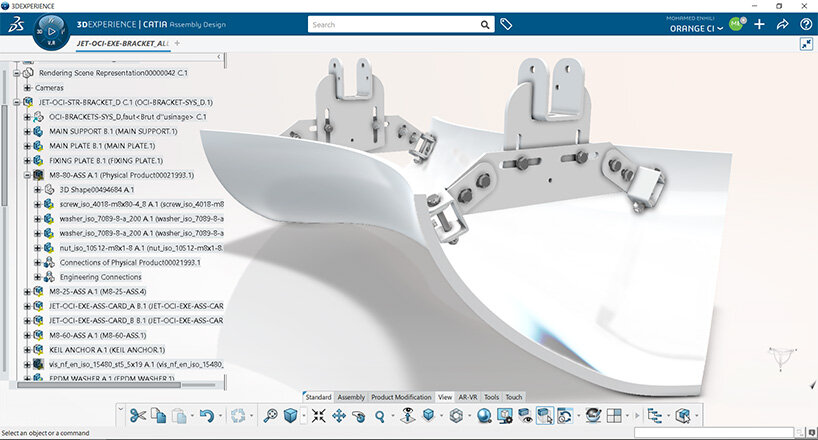Switch to the AR-VR tab
818x440 pixels.
click(469, 397)
